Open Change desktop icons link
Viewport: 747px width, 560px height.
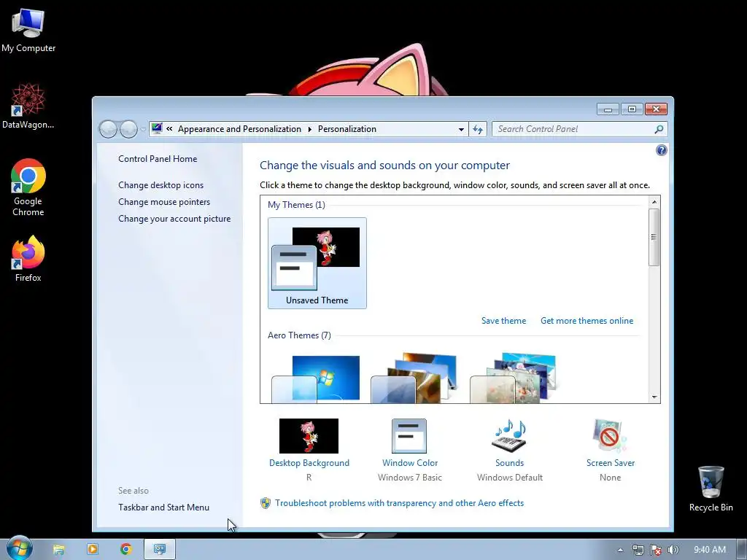[x=160, y=184]
